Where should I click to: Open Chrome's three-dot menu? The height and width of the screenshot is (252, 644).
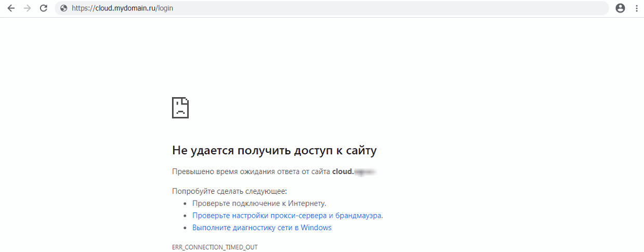(x=636, y=8)
